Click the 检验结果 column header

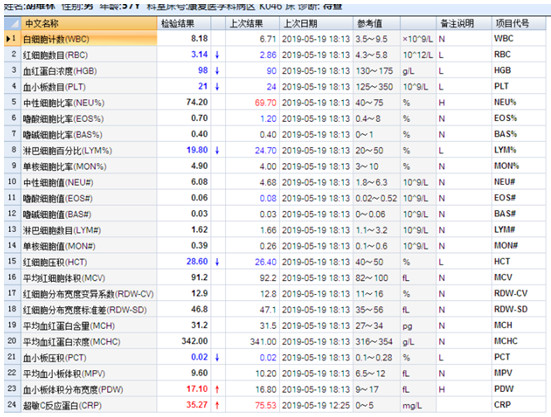(x=183, y=24)
